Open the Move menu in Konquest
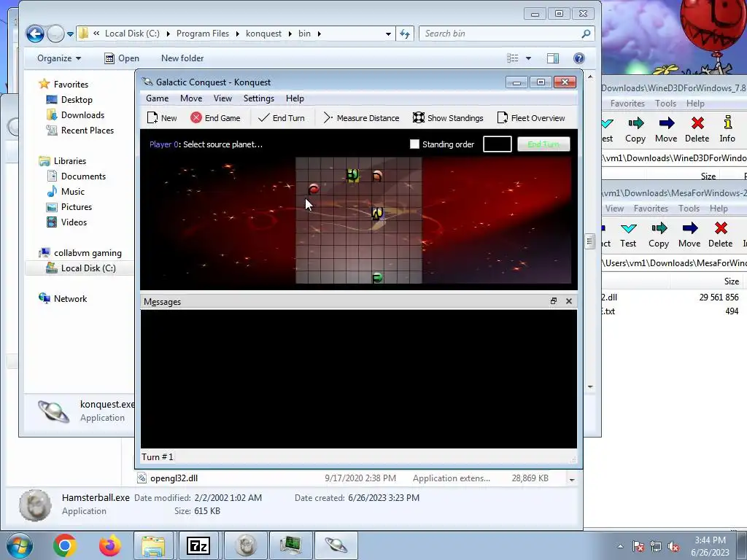Viewport: 747px width, 560px height. tap(191, 98)
